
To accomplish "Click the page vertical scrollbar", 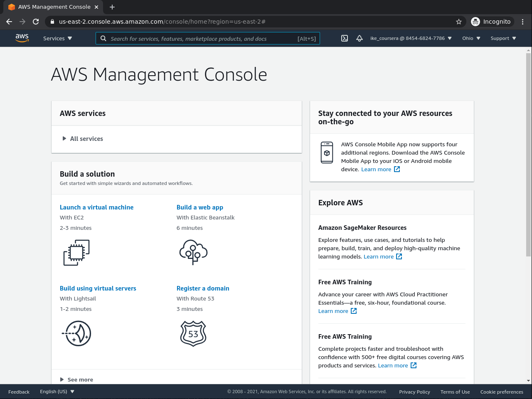I will click(x=529, y=166).
